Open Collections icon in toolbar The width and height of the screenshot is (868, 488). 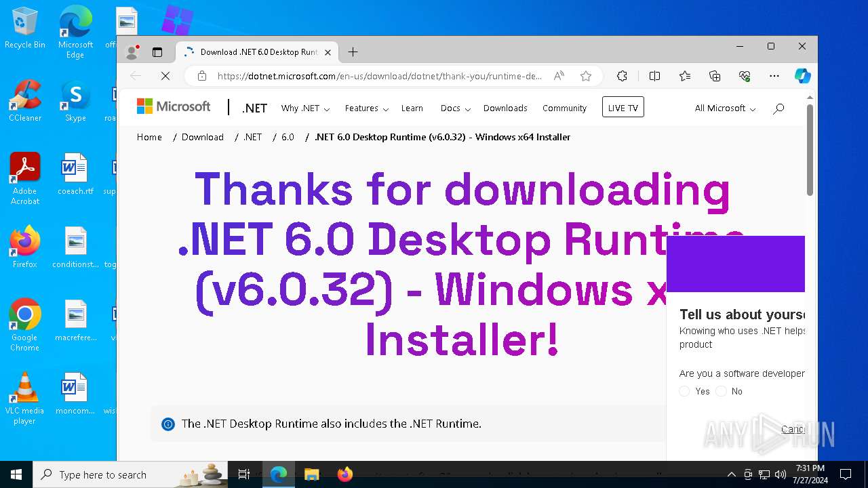[715, 76]
